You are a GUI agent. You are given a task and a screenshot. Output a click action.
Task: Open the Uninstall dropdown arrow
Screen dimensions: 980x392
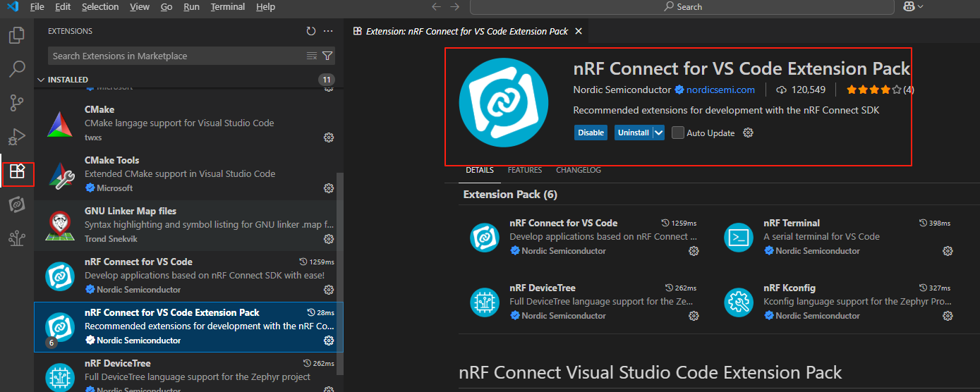(658, 133)
